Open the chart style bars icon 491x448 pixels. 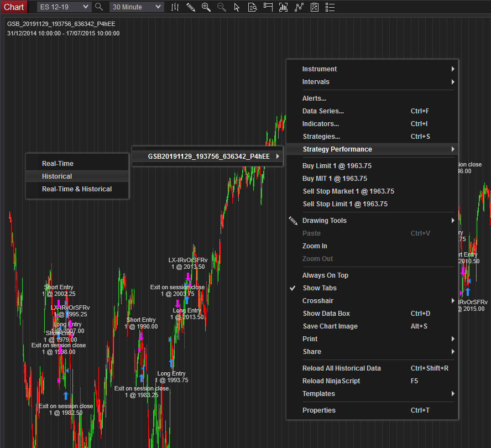coord(175,7)
